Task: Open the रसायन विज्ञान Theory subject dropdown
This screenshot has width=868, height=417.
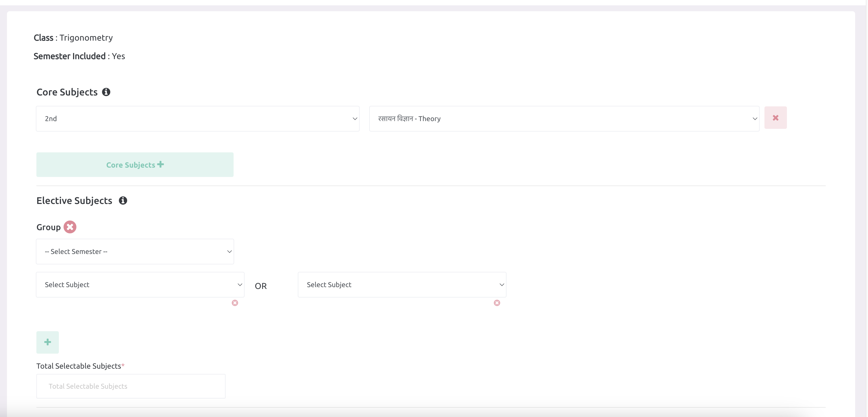Action: click(564, 118)
